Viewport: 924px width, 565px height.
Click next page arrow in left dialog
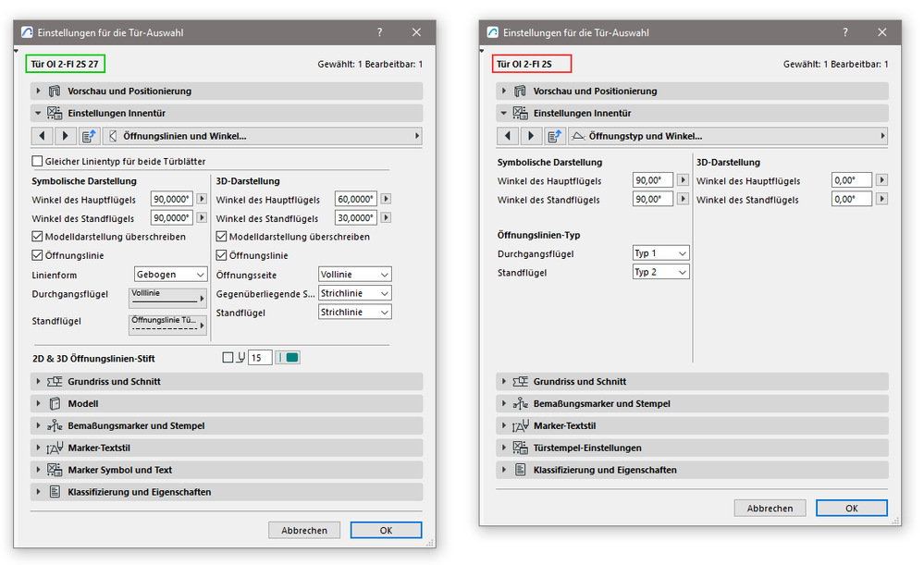(x=66, y=136)
